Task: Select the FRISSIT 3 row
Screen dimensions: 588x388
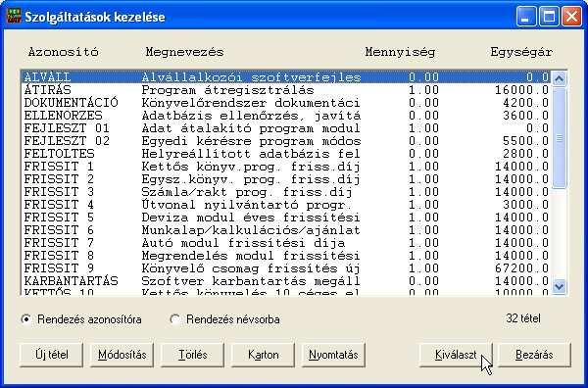Action: [x=286, y=192]
